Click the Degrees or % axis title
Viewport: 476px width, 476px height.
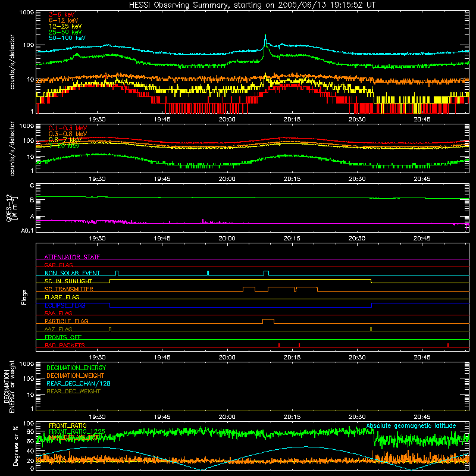click(x=15, y=446)
